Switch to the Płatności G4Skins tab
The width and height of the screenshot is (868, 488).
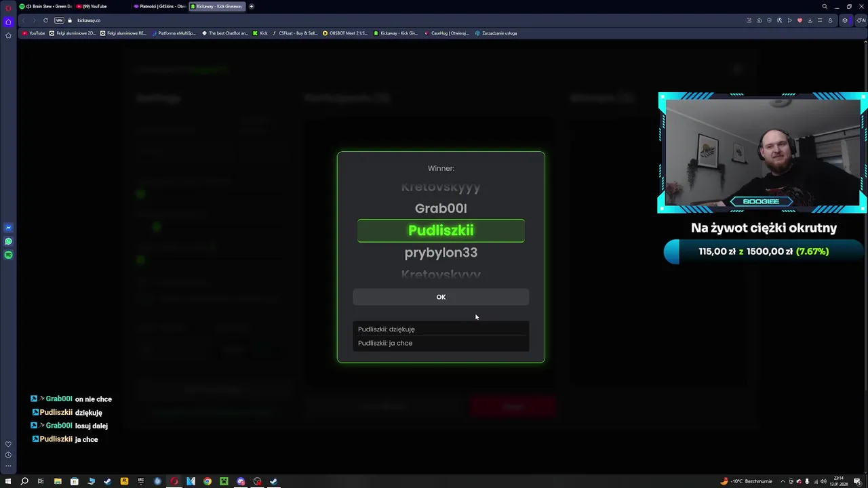pyautogui.click(x=159, y=6)
